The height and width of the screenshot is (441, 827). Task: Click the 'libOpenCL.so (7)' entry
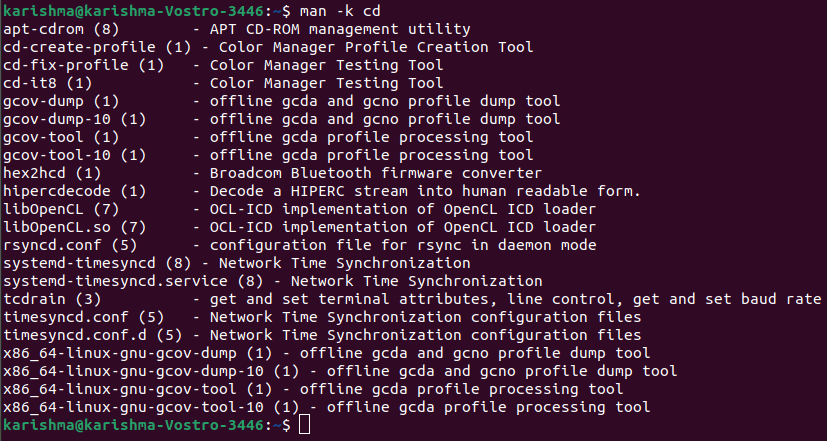pos(74,227)
